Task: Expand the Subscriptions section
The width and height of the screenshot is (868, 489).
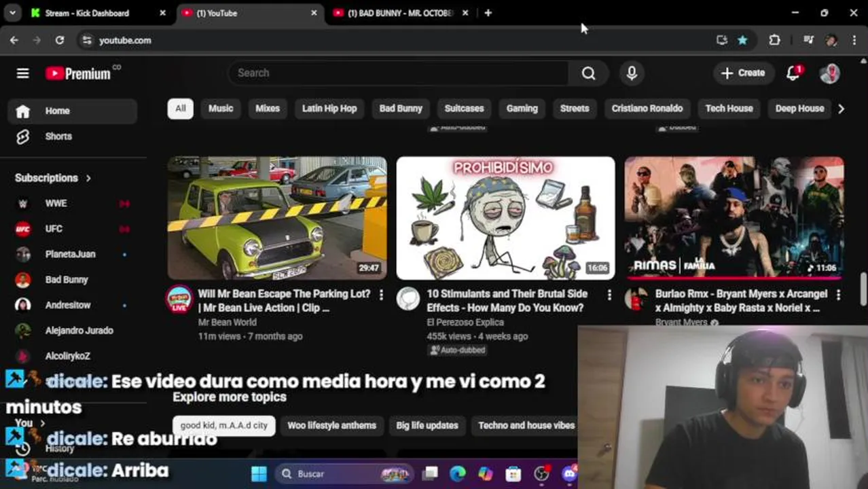Action: [53, 178]
